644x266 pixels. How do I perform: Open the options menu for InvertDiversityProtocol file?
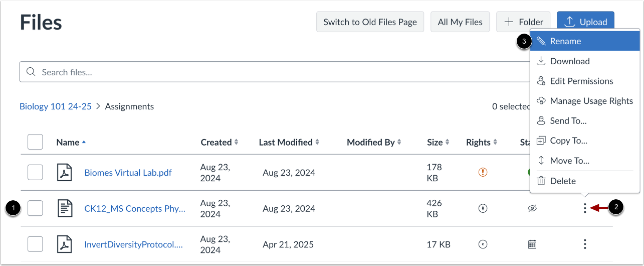click(x=585, y=244)
